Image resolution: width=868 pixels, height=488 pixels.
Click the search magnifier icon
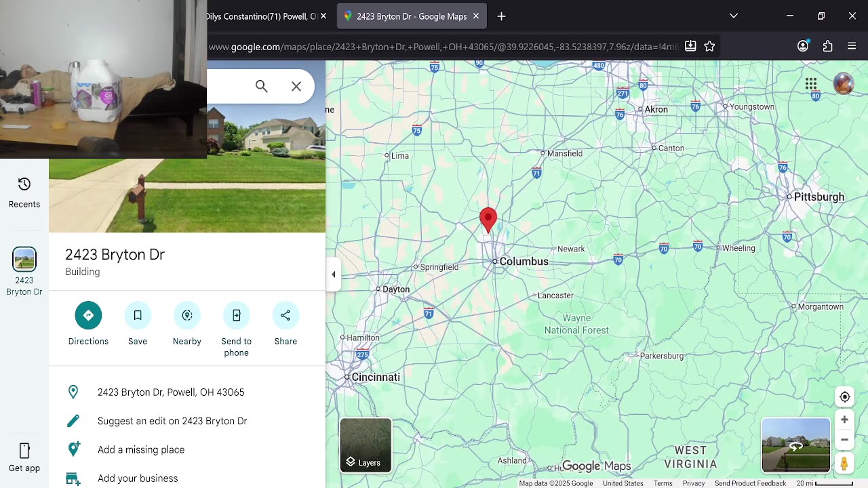(262, 86)
